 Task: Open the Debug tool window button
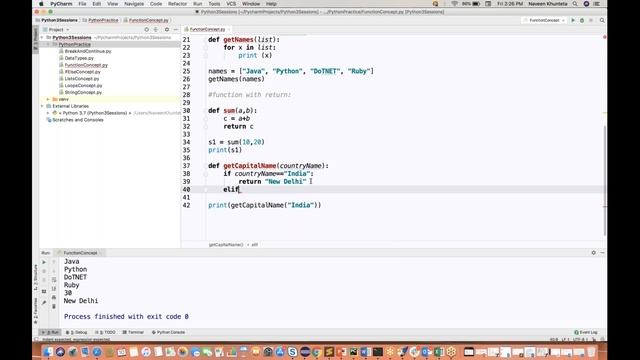[x=77, y=332]
